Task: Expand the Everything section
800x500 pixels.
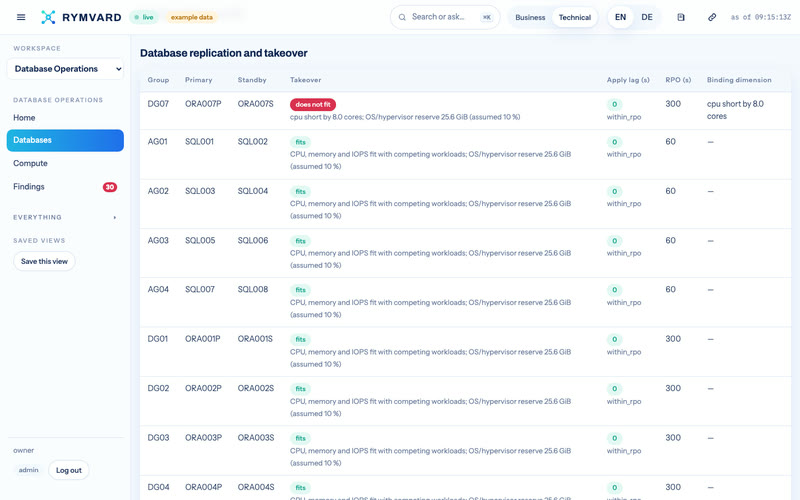Action: (65, 217)
